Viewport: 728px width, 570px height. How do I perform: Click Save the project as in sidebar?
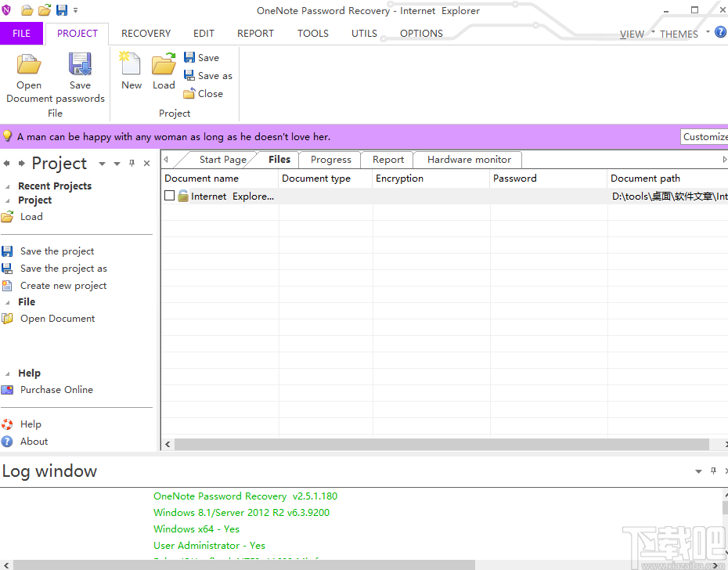[63, 268]
